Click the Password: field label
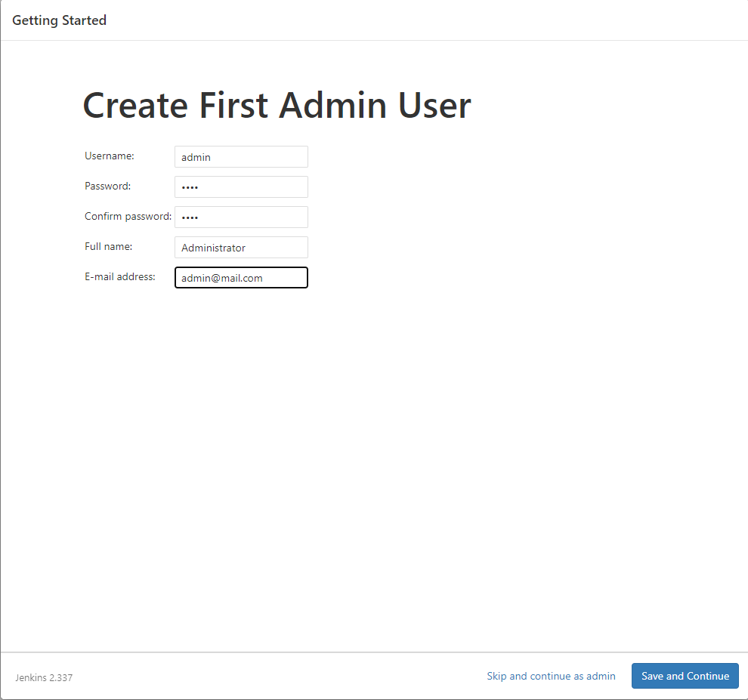Viewport: 748px width, 700px height. pos(107,186)
